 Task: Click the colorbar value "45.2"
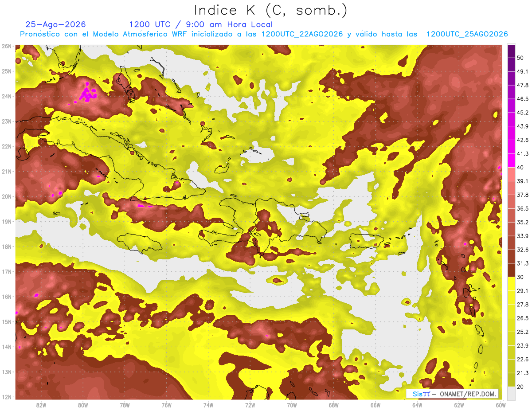522,113
